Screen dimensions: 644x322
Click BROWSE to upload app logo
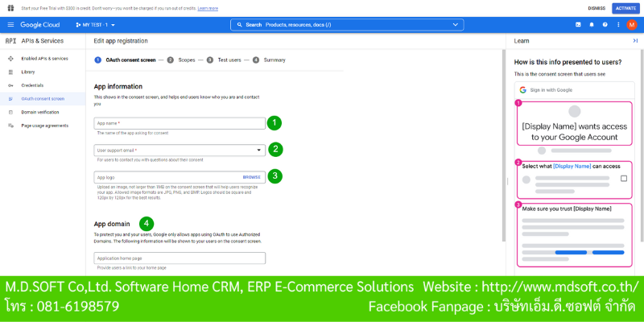tap(251, 177)
